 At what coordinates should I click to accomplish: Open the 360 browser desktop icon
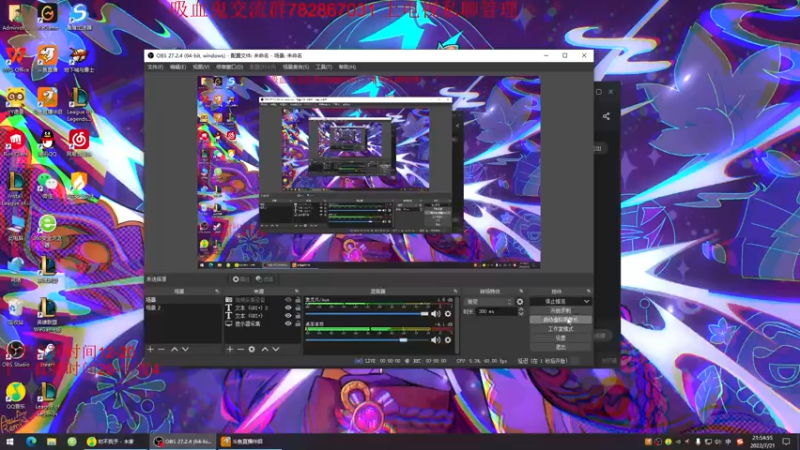47,228
